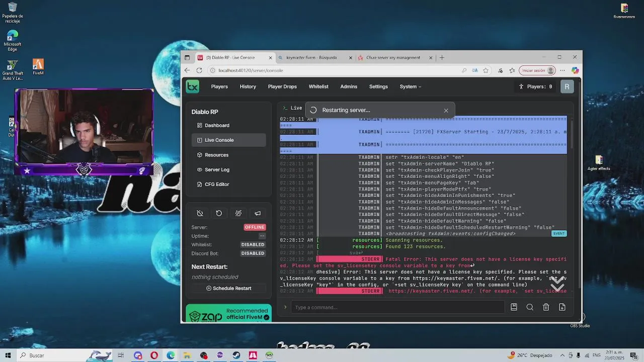Viewport: 644px width, 362px height.
Task: Open Steam from the taskbar
Action: [x=236, y=355]
